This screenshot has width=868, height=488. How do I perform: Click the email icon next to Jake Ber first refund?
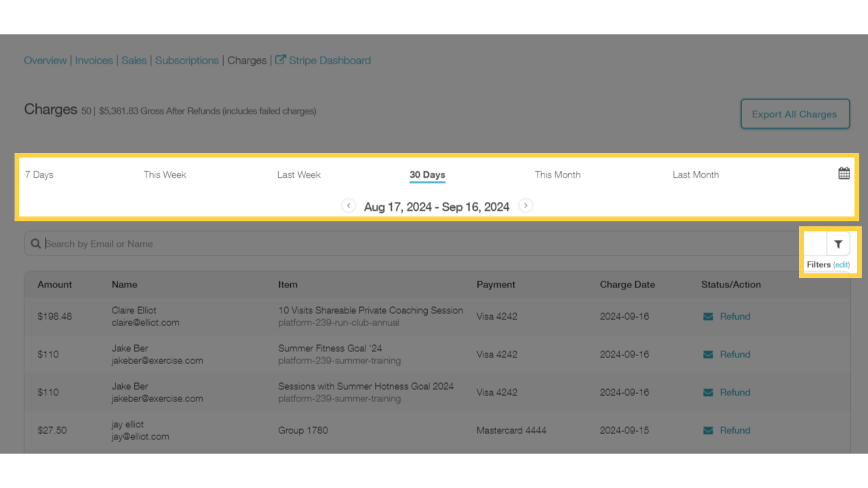coord(708,354)
